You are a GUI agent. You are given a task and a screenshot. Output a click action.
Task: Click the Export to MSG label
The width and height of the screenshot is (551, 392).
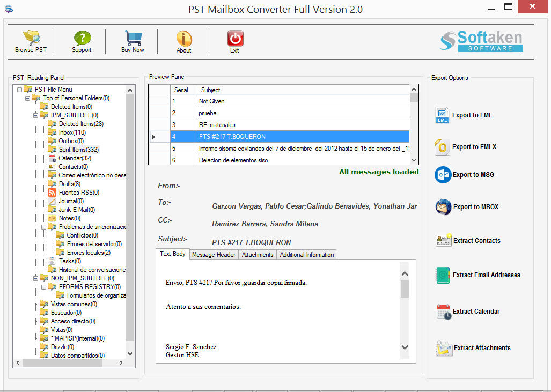(x=473, y=175)
